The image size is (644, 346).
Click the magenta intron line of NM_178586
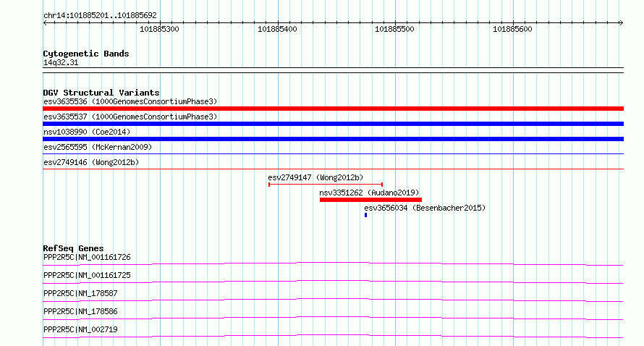click(333, 317)
